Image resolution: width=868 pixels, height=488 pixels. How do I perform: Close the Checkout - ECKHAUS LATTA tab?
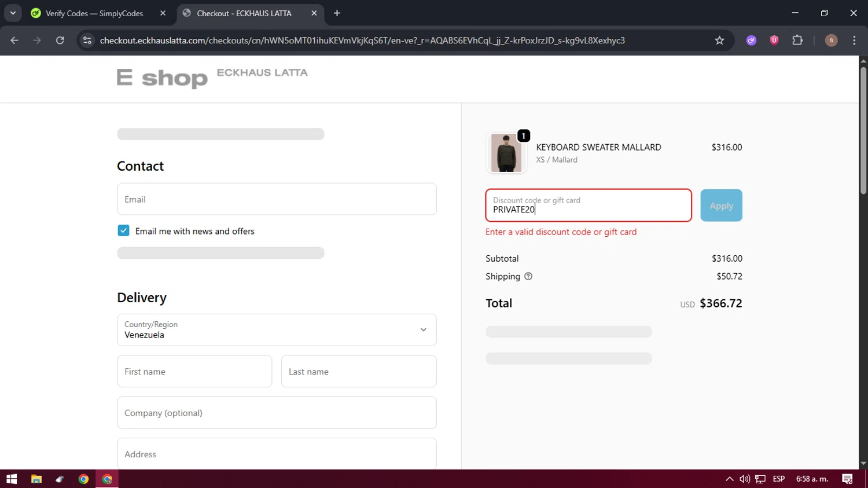coord(314,13)
